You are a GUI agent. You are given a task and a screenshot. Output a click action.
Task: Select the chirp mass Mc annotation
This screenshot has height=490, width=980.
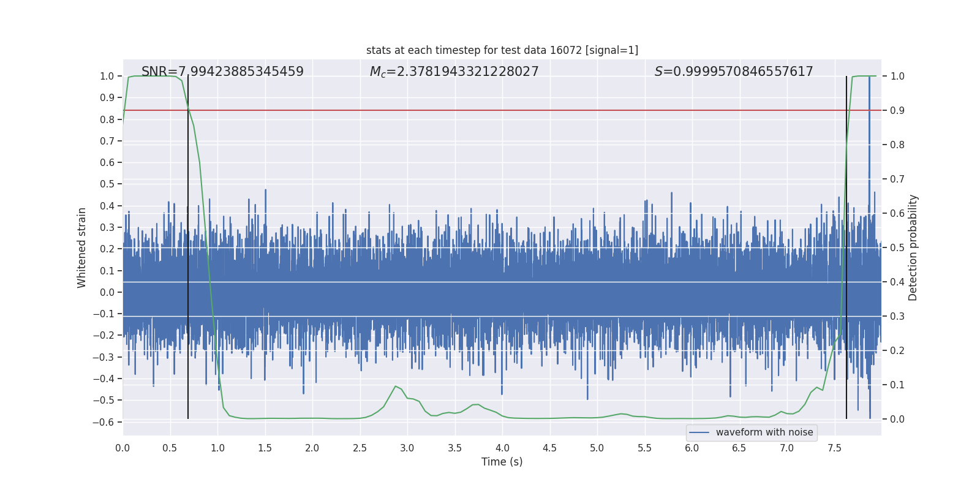pyautogui.click(x=454, y=72)
